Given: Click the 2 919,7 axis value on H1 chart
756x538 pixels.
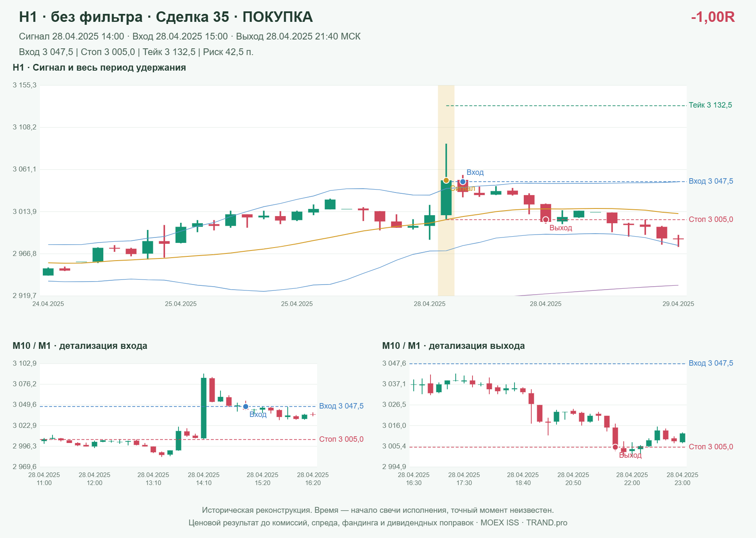Looking at the screenshot, I should (24, 296).
